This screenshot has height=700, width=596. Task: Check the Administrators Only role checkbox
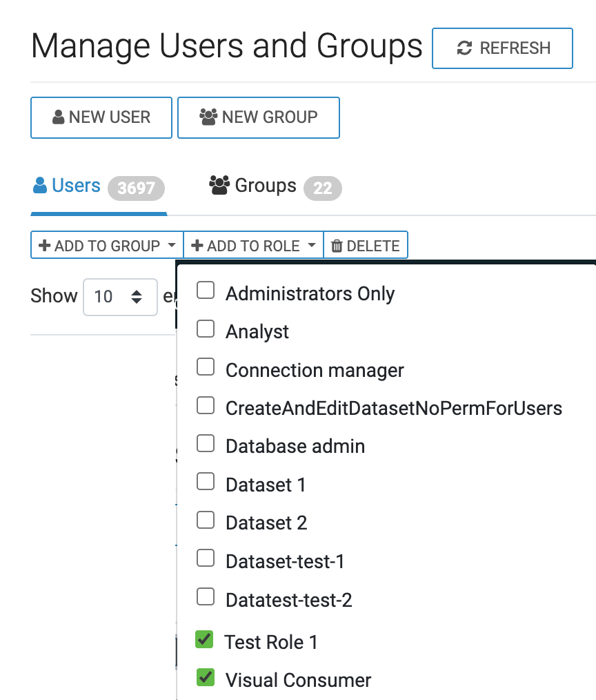(x=206, y=291)
